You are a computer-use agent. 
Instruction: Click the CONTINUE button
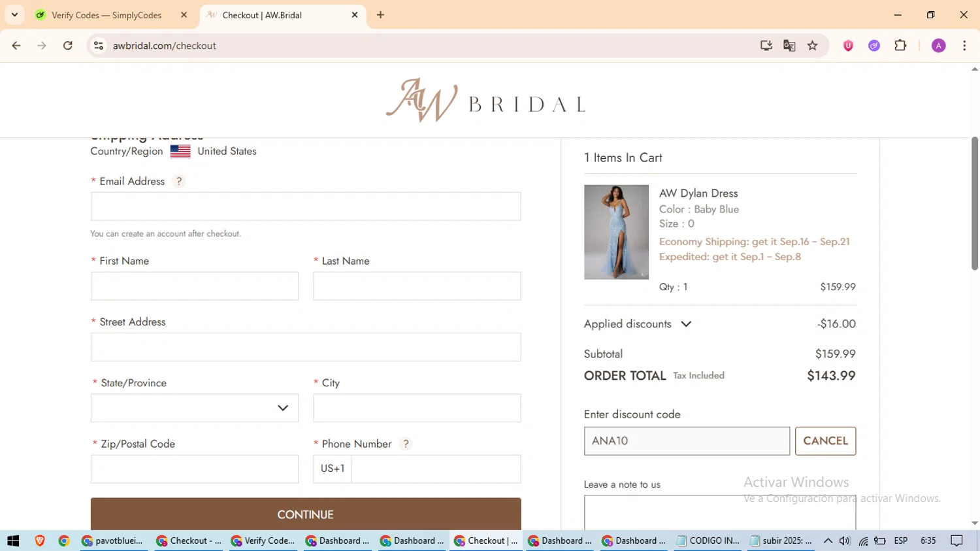click(306, 514)
